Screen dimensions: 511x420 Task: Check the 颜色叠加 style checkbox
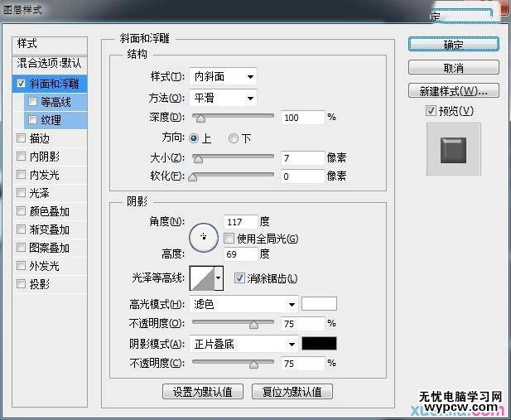pos(21,211)
